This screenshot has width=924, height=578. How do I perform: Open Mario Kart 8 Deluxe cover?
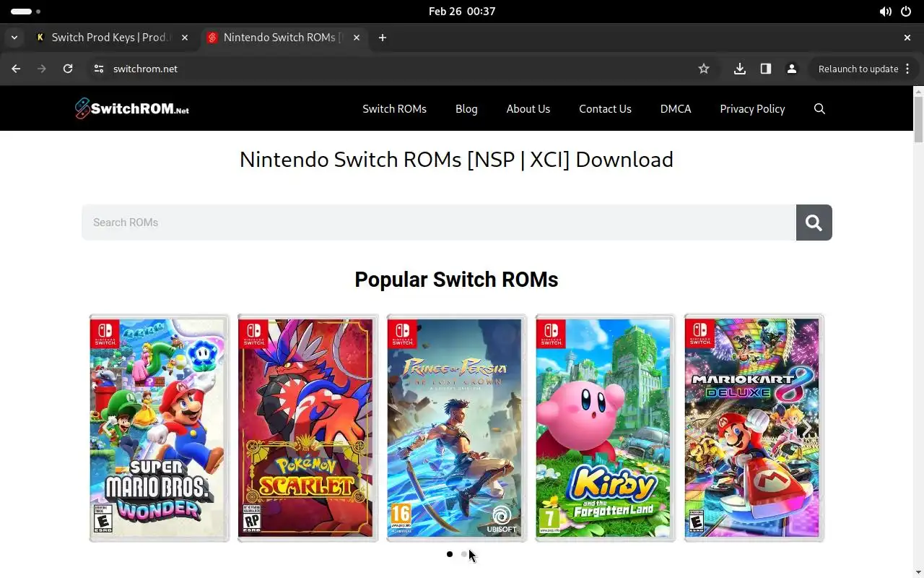point(754,428)
